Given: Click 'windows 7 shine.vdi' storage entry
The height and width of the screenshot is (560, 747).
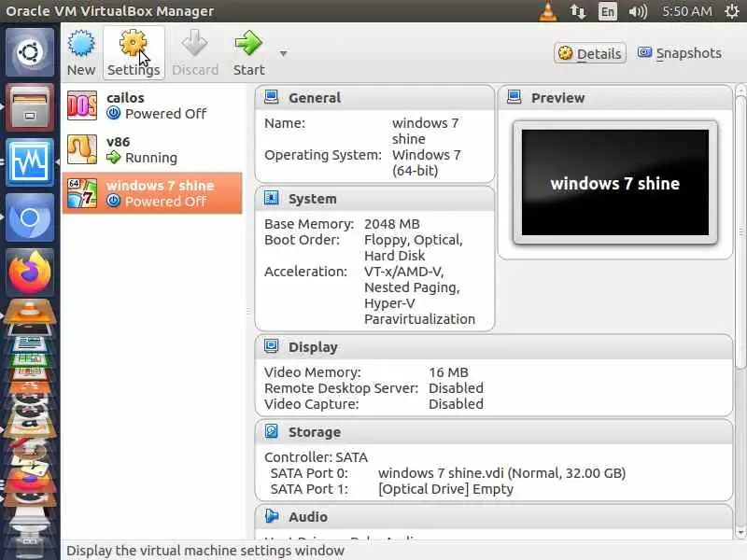Looking at the screenshot, I should (501, 473).
